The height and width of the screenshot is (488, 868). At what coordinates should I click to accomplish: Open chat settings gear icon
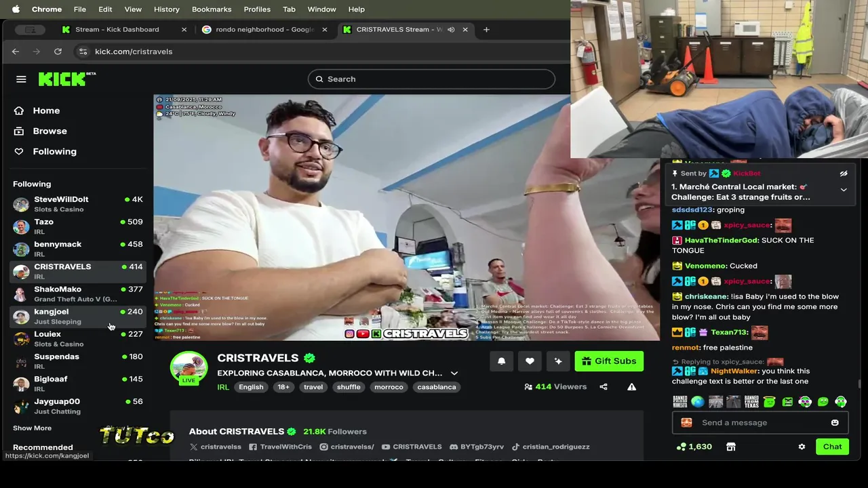(x=802, y=447)
